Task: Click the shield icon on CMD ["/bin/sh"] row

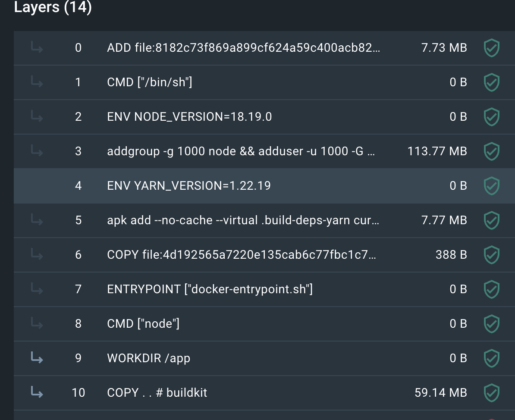Action: (492, 82)
